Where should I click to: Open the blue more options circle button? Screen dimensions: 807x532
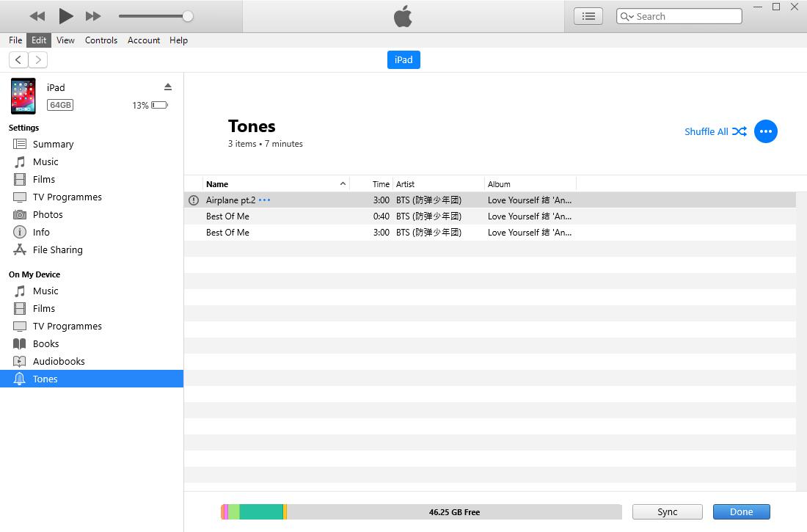click(x=765, y=131)
